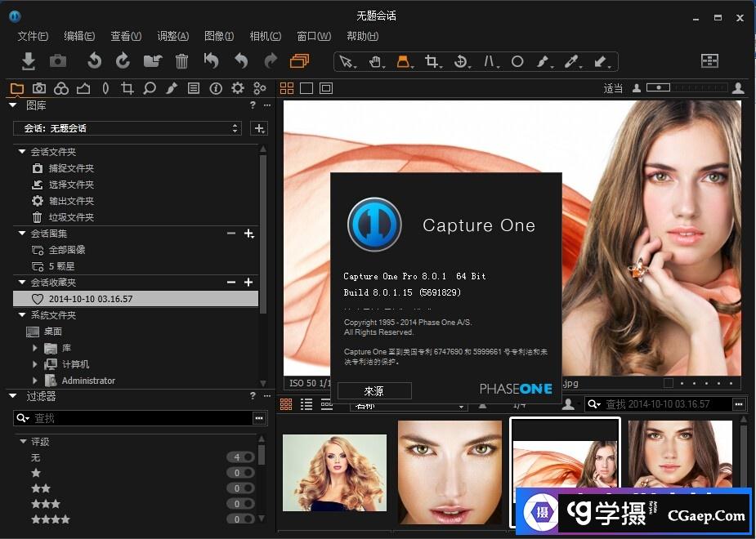
Task: Expand the Administrator folder tree node
Action: pos(35,381)
